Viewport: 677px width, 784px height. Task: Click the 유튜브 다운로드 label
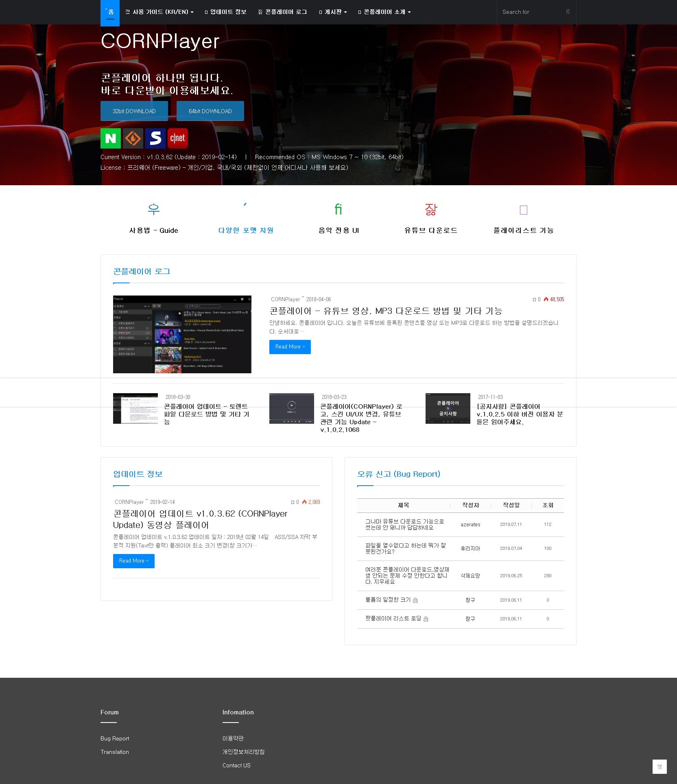click(431, 230)
